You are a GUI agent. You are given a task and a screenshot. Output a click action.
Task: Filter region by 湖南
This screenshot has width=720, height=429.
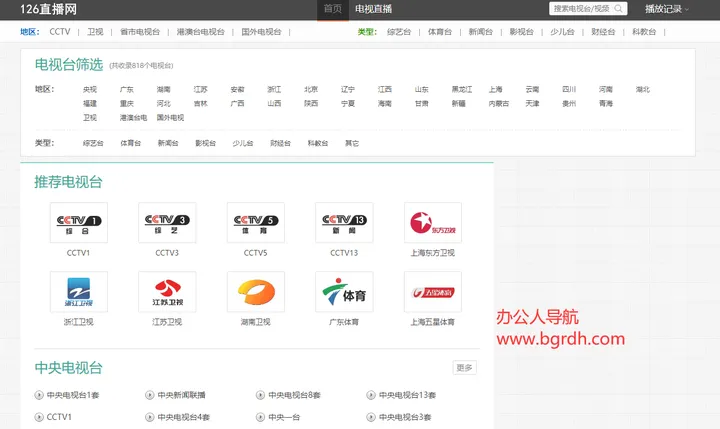pos(163,90)
